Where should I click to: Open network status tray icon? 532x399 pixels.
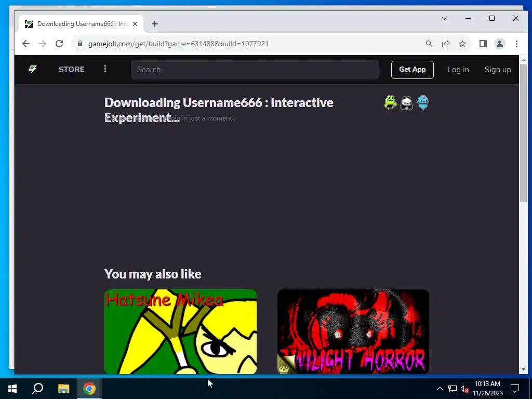(x=453, y=389)
